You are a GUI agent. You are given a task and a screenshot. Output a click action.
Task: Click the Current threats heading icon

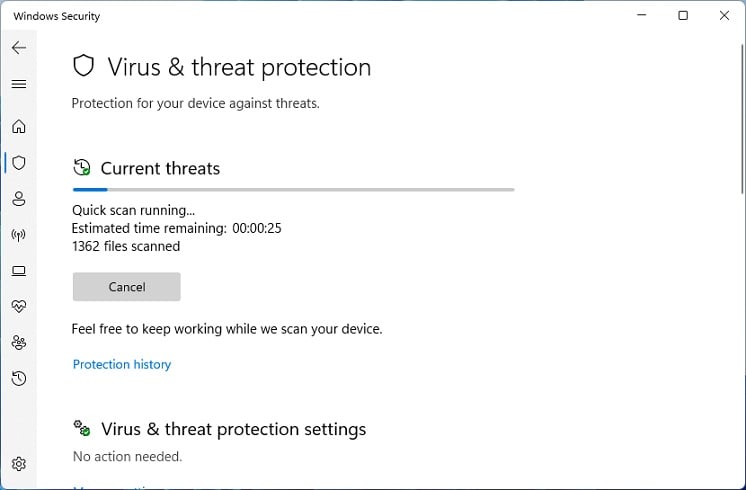pyautogui.click(x=82, y=168)
